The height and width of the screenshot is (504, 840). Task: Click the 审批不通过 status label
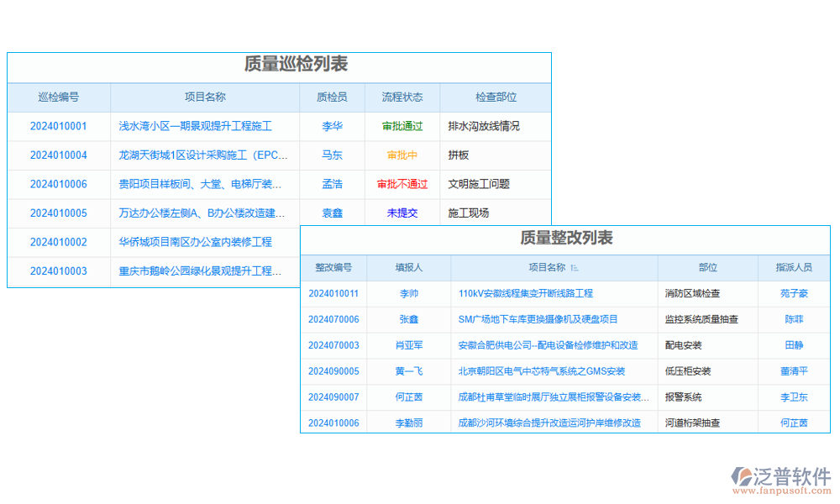click(402, 184)
